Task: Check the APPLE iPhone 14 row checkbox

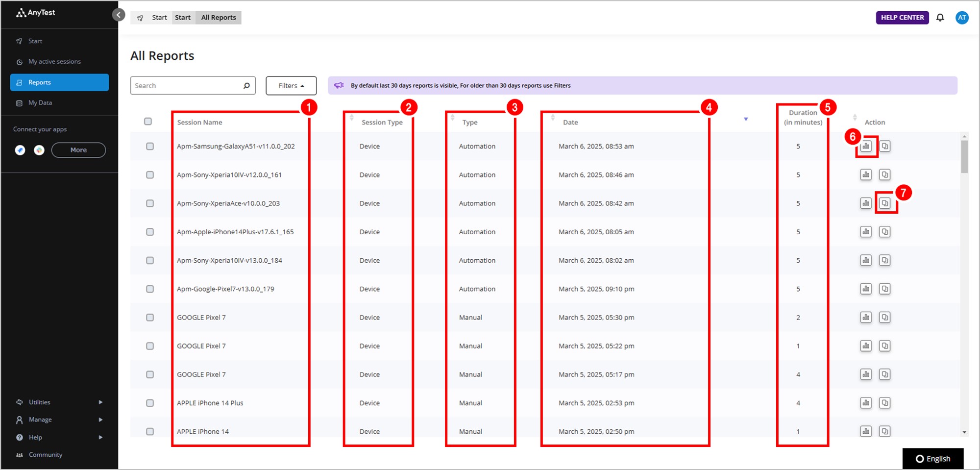Action: tap(150, 431)
